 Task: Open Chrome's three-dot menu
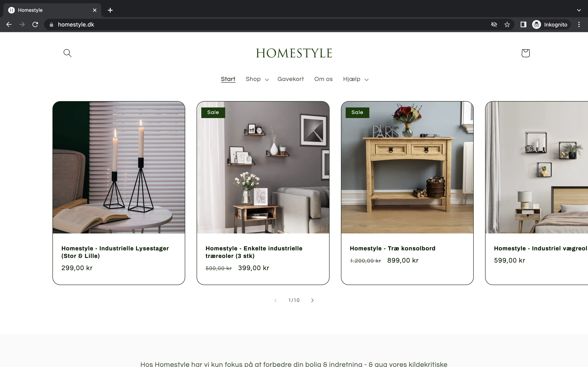pyautogui.click(x=579, y=24)
